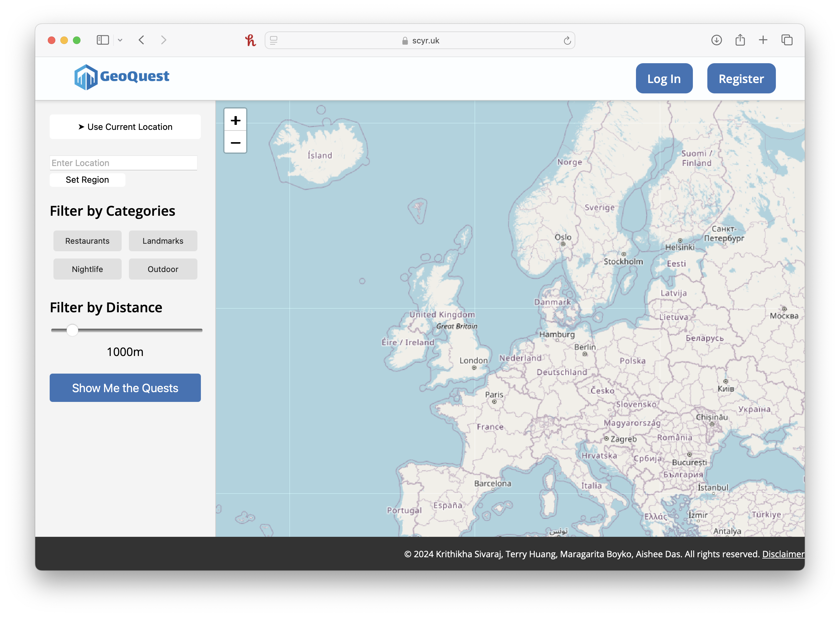This screenshot has width=840, height=617.
Task: Adjust the Filter by Distance slider
Action: [73, 330]
